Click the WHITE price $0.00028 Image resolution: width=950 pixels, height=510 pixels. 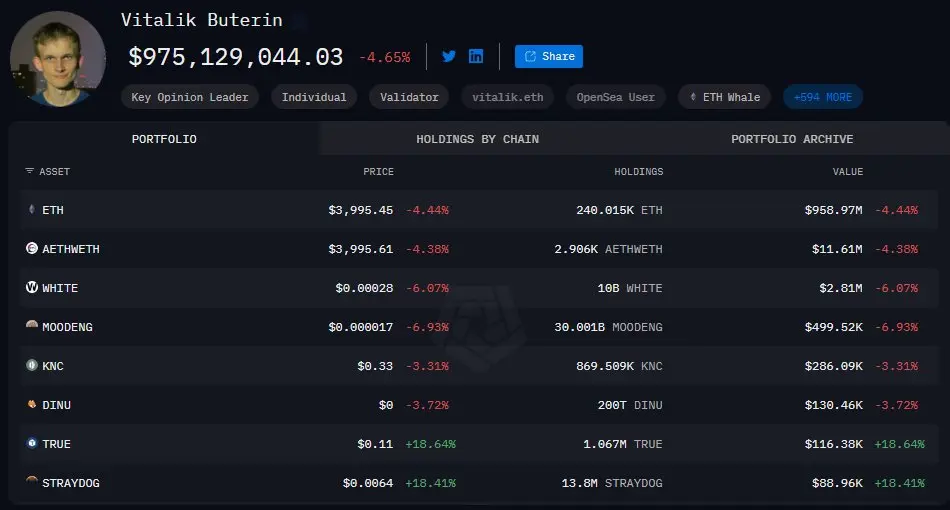pos(364,288)
